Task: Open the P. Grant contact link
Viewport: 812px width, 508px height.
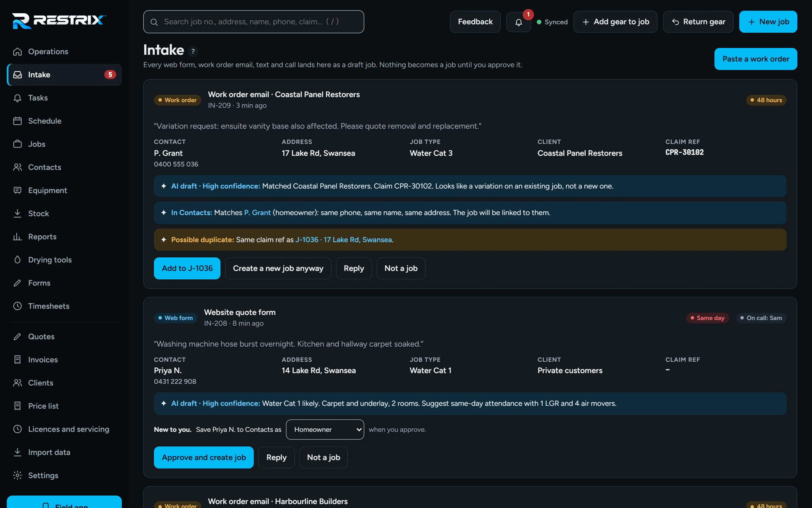Action: pos(257,213)
